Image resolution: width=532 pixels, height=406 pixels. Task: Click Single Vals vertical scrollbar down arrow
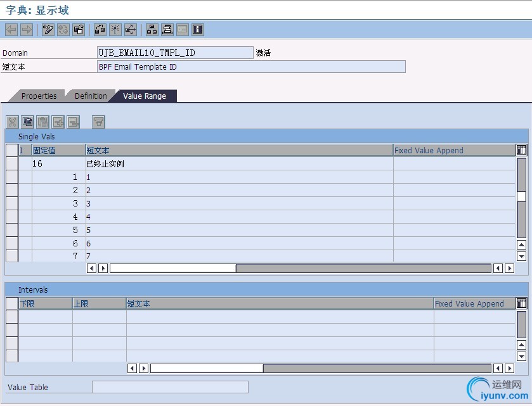pyautogui.click(x=521, y=256)
